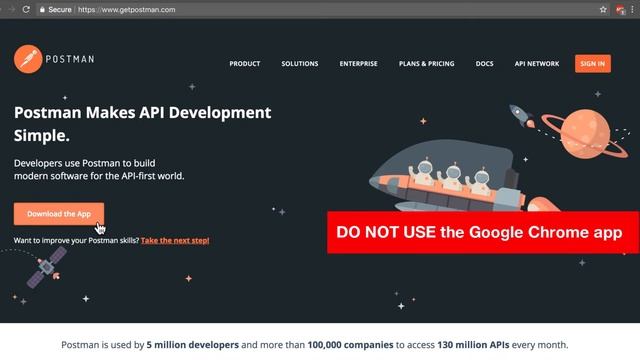
Task: Click the Secure padlock icon
Action: [x=42, y=9]
